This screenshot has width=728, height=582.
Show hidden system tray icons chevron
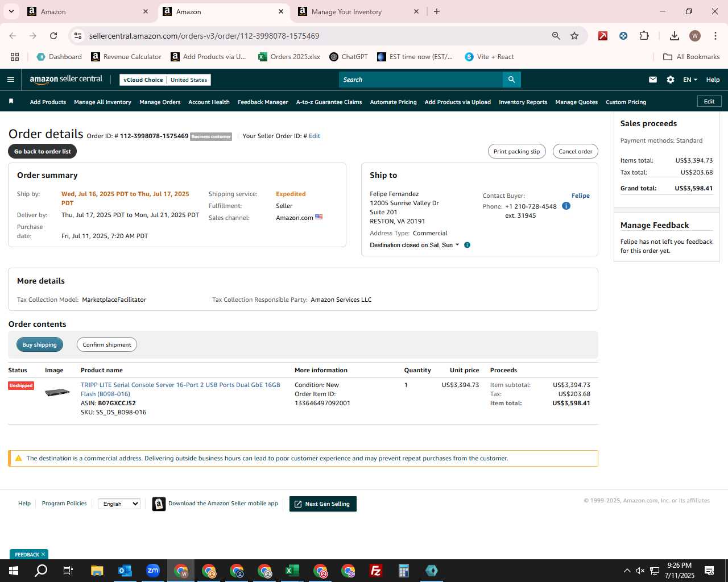click(x=627, y=571)
